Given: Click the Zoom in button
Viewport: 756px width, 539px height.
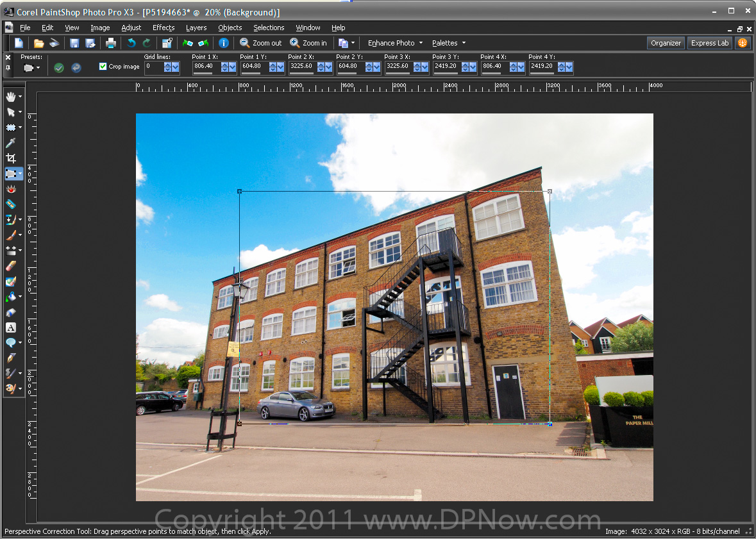Looking at the screenshot, I should [x=308, y=43].
